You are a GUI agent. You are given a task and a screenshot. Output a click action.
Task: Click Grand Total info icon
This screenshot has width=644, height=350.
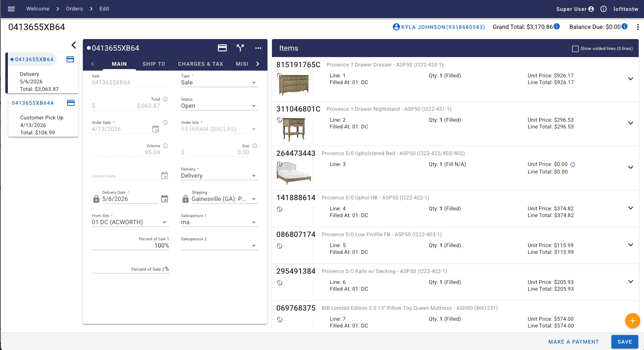pos(557,26)
